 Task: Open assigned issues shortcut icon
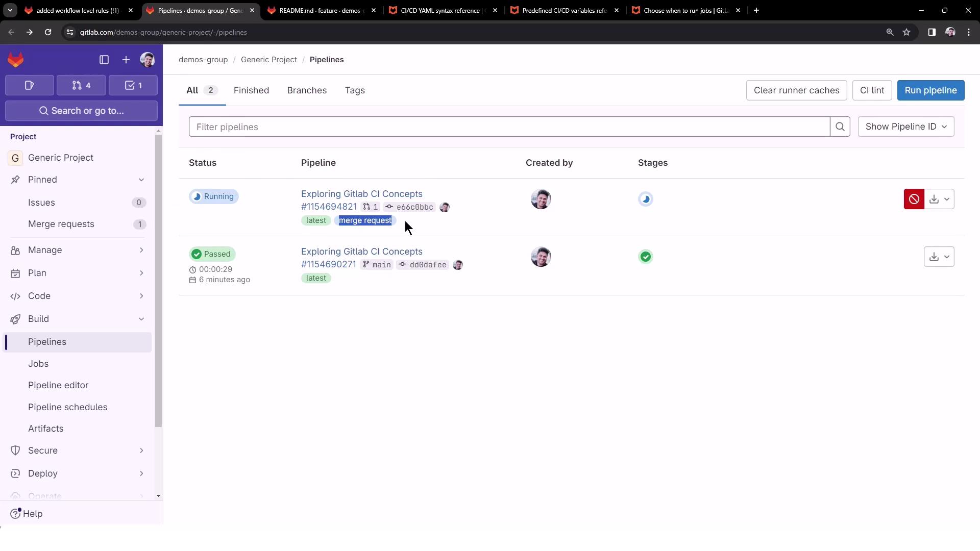[x=29, y=85]
